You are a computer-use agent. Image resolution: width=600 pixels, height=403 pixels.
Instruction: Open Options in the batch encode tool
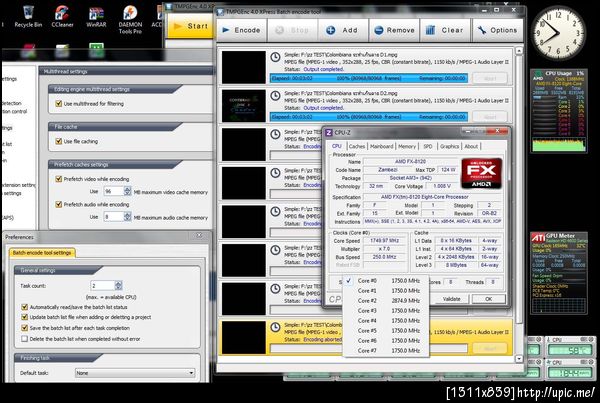(498, 30)
